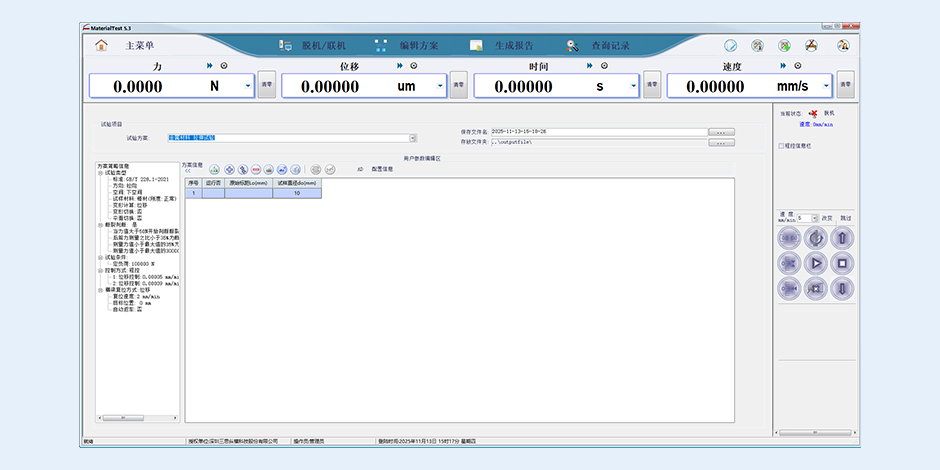The image size is (940, 470).
Task: Expand the 试验方案 combo box
Action: coord(413,137)
